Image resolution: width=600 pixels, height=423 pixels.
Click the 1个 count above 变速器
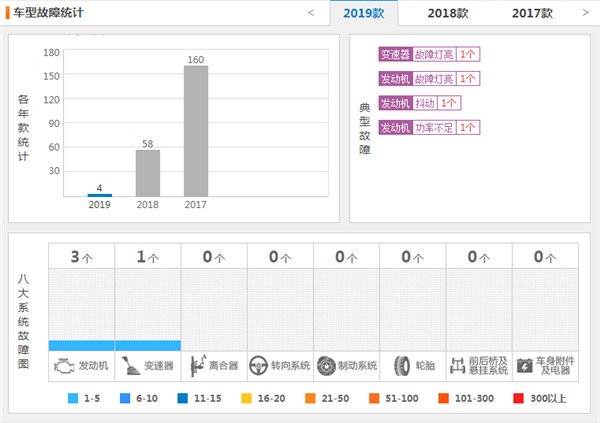click(148, 256)
